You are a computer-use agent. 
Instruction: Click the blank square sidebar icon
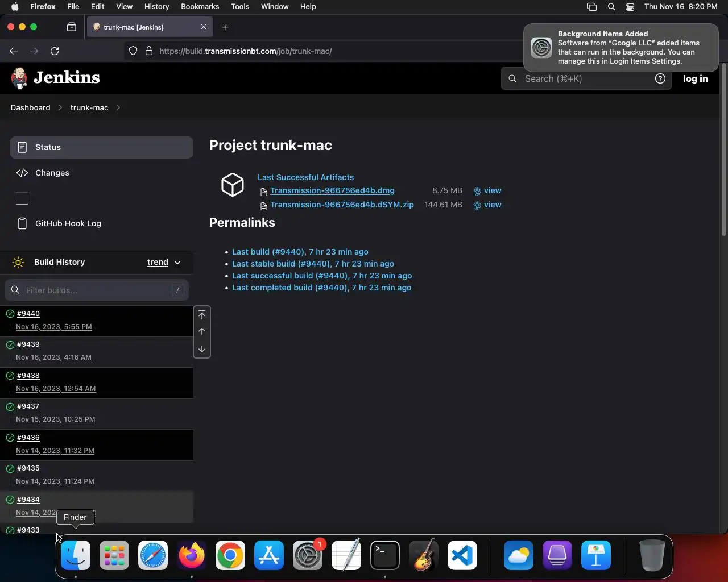[22, 198]
